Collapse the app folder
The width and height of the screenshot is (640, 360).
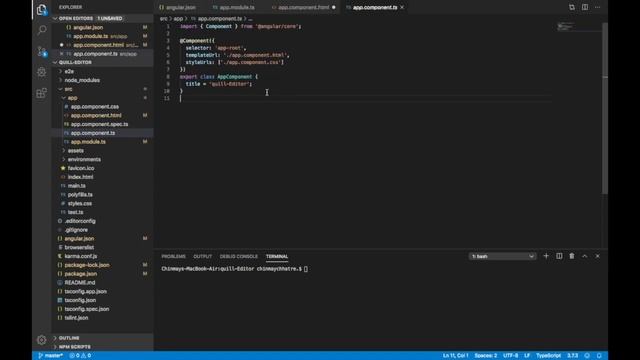point(64,98)
